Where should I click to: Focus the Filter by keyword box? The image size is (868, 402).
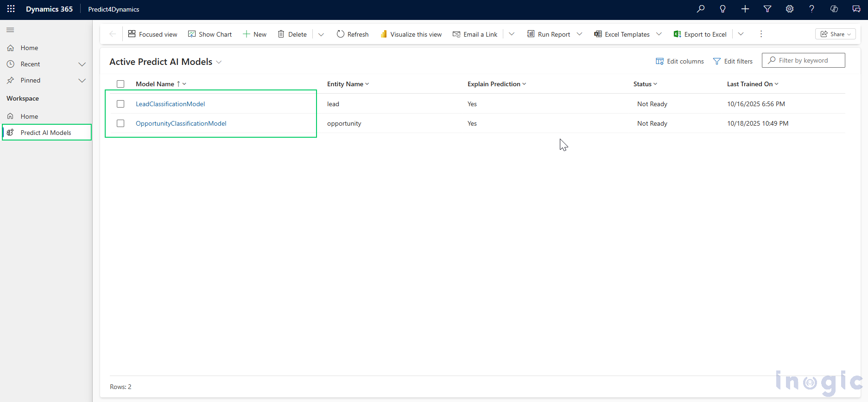coord(803,60)
